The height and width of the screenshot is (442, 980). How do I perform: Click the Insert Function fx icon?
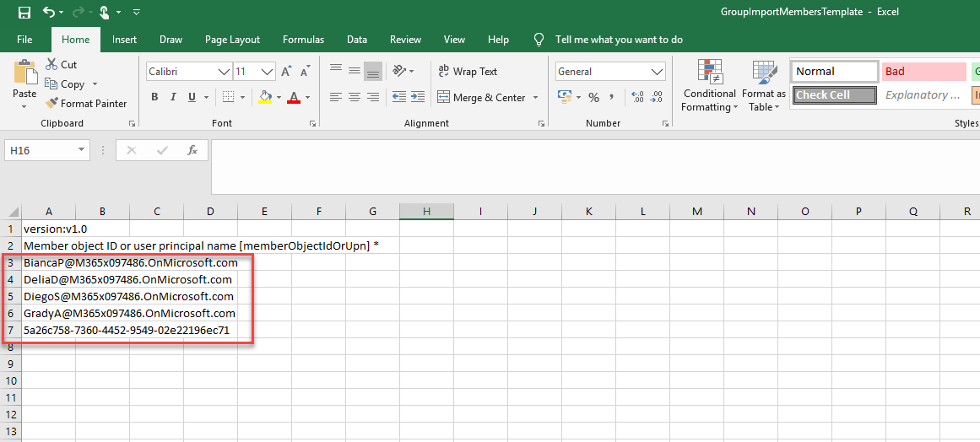click(192, 150)
